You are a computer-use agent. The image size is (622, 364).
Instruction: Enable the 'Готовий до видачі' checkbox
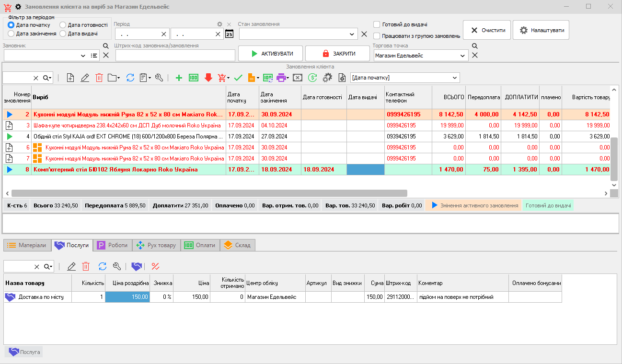377,24
